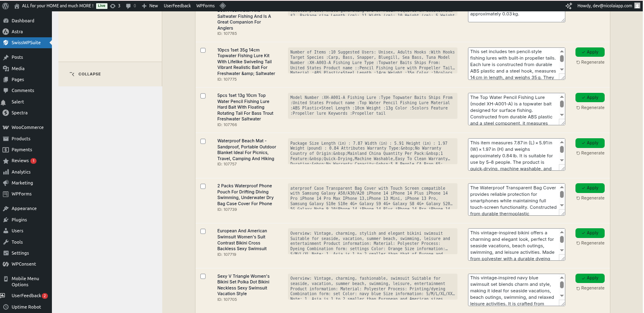Viewport: 644px width, 313px height.
Task: Open WPForms from the top admin bar
Action: coord(205,6)
